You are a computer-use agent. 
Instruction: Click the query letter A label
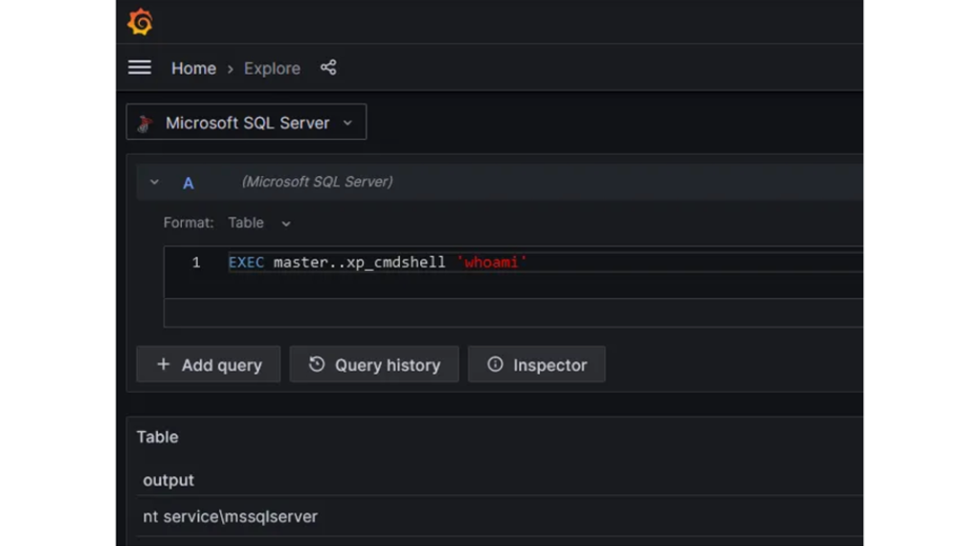click(189, 183)
